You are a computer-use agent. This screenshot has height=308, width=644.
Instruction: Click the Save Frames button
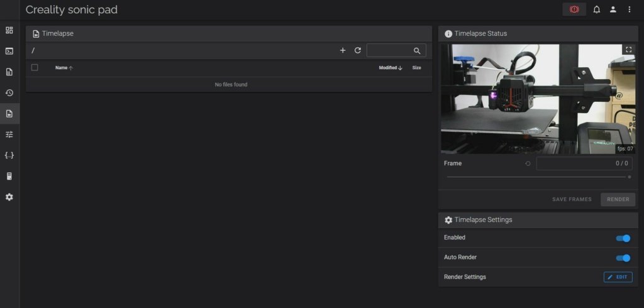click(572, 200)
